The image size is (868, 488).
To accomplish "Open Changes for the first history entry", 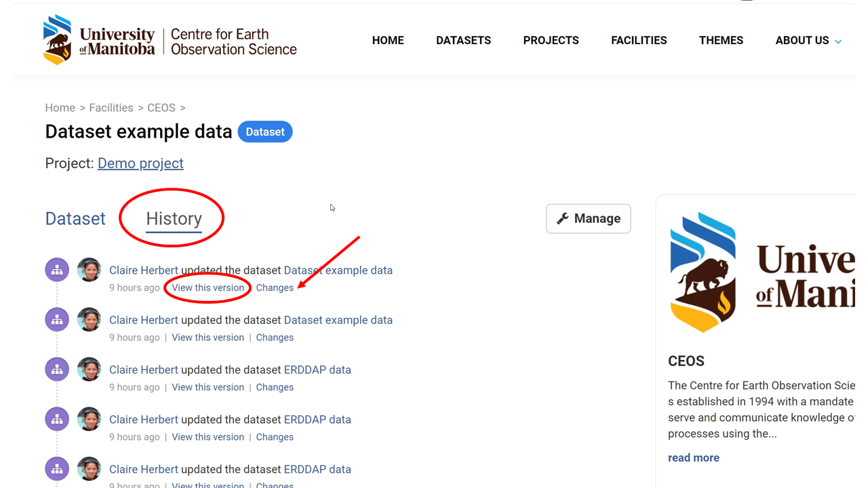I will [x=275, y=287].
